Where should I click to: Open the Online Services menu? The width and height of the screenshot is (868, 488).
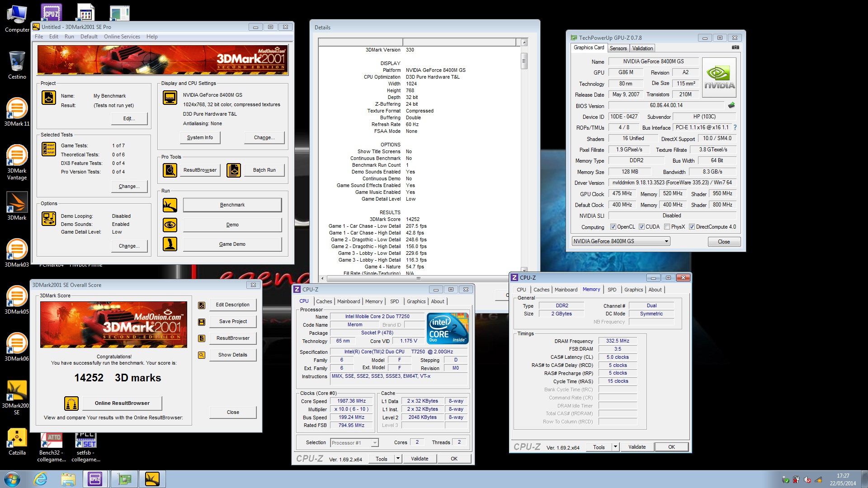pos(122,37)
